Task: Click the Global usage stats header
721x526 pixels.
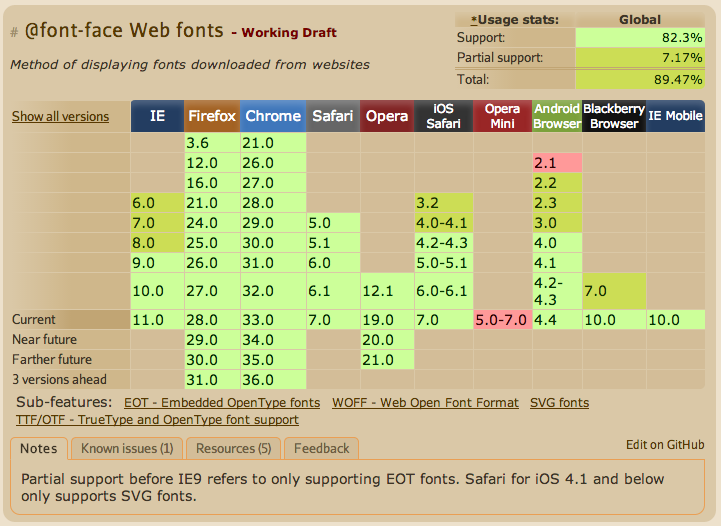Action: click(640, 20)
